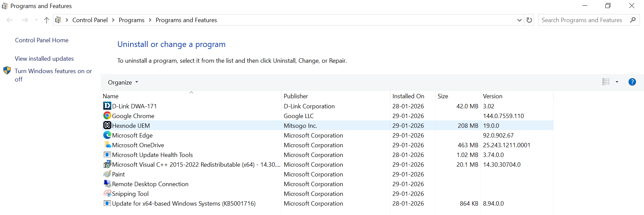Open View installed updates link

(44, 59)
